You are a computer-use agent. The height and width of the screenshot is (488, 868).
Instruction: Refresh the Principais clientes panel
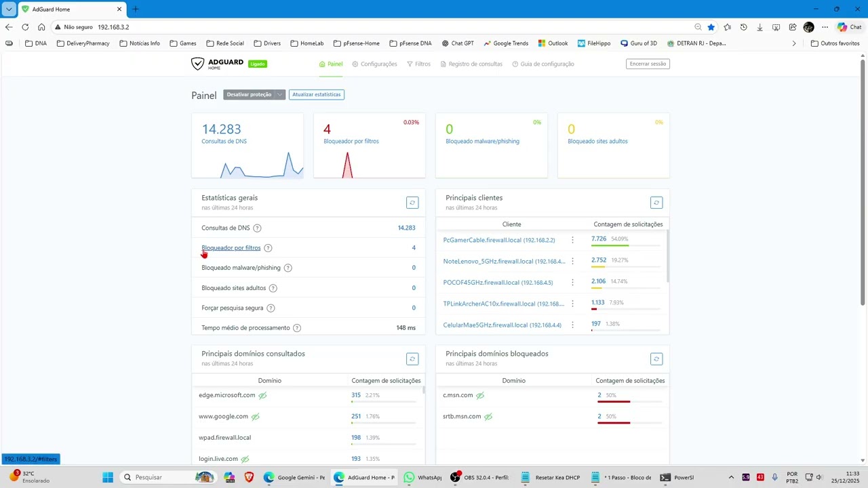tap(656, 203)
